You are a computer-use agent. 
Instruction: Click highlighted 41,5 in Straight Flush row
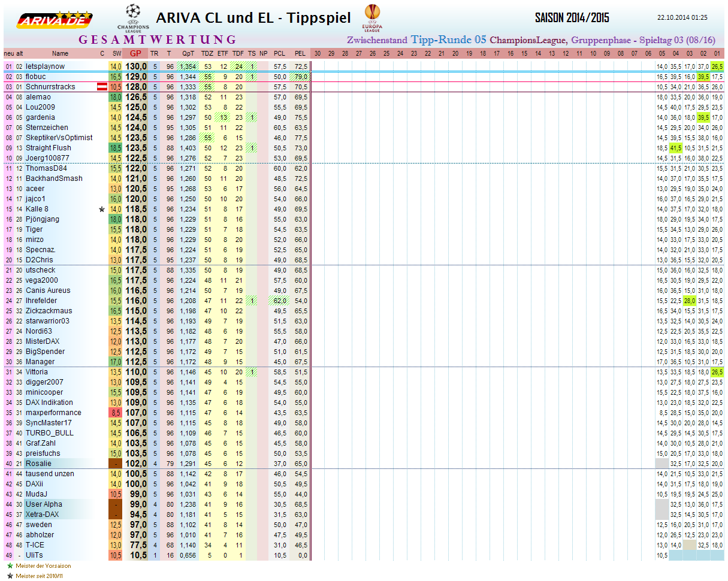(x=676, y=148)
